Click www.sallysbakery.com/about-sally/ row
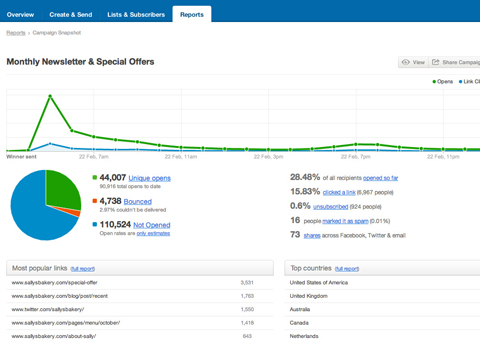The image size is (480, 360). [140, 336]
